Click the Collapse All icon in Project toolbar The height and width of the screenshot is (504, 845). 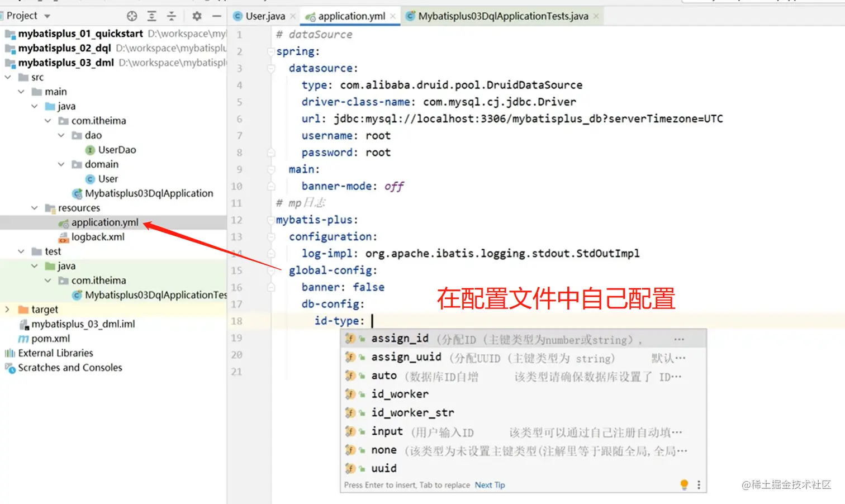point(172,16)
